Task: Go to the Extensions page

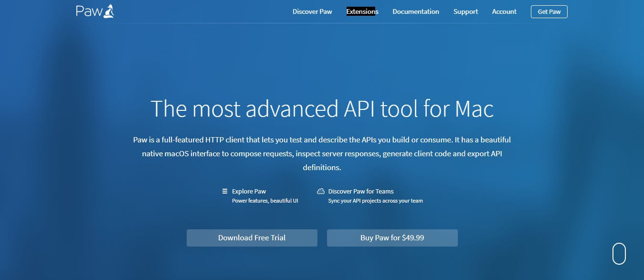Action: click(362, 11)
